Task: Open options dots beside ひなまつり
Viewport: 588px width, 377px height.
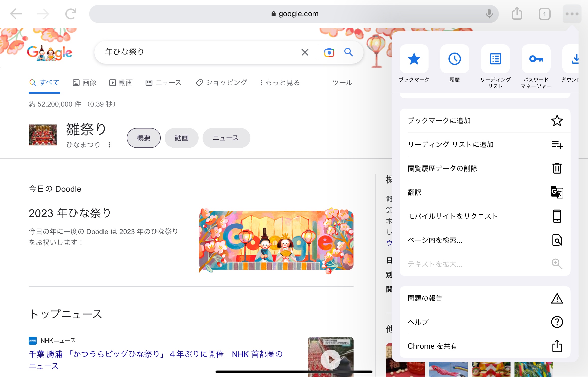Action: [x=109, y=145]
